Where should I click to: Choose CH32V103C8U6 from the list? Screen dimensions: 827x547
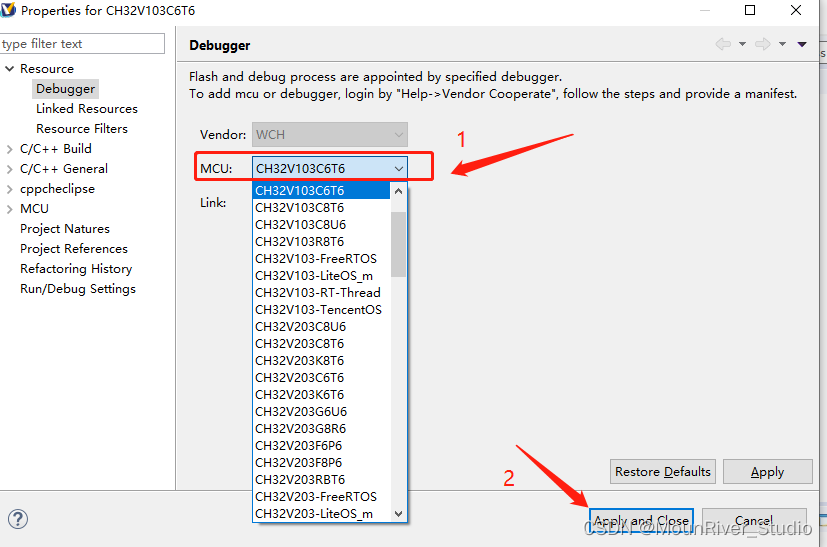pyautogui.click(x=322, y=225)
